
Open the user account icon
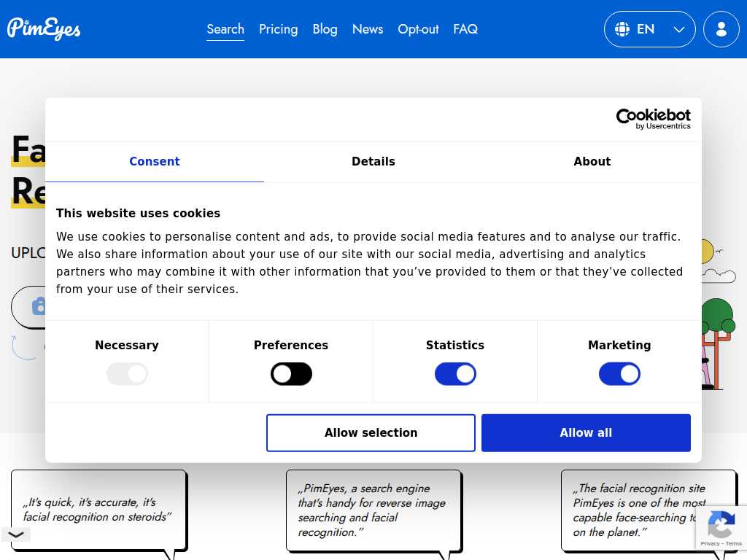(x=721, y=29)
